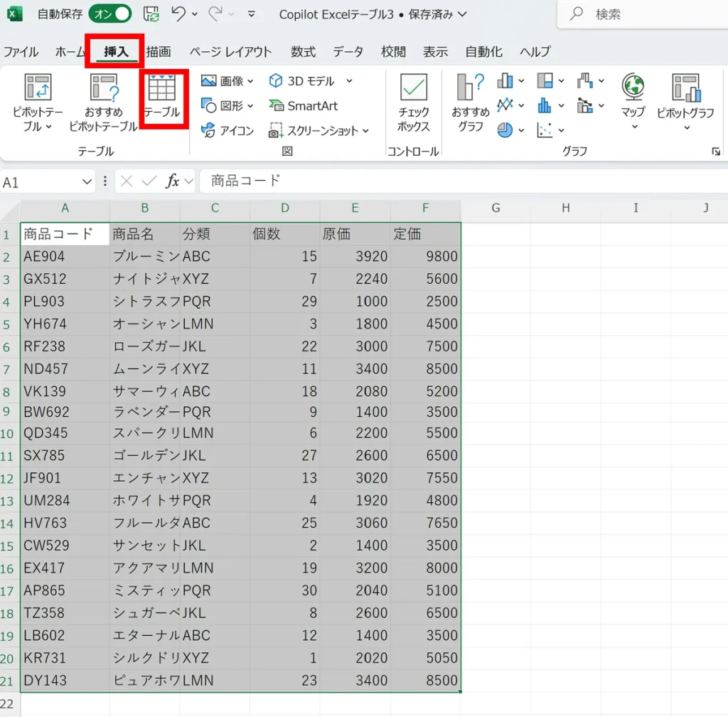Open the Data (データ) ribbon tab
This screenshot has height=717, width=728.
click(348, 52)
